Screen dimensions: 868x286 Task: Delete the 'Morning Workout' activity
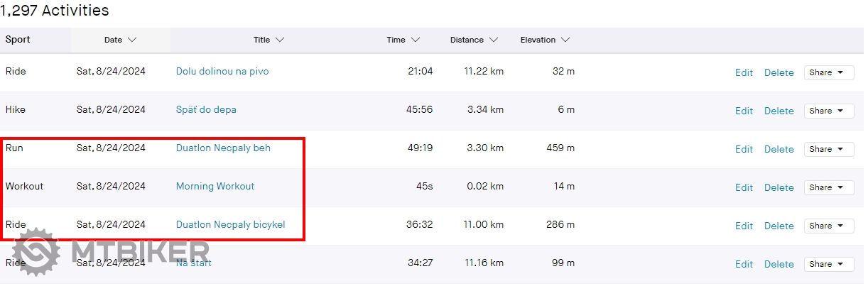pos(779,187)
